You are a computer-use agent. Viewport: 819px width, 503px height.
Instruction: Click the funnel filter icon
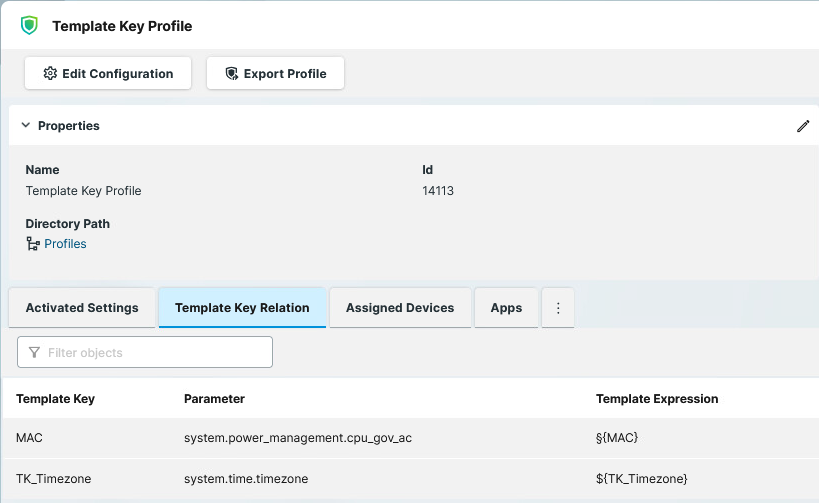point(35,352)
